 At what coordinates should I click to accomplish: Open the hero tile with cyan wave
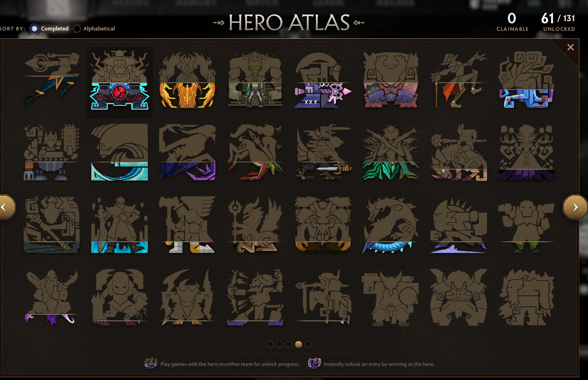pyautogui.click(x=119, y=152)
